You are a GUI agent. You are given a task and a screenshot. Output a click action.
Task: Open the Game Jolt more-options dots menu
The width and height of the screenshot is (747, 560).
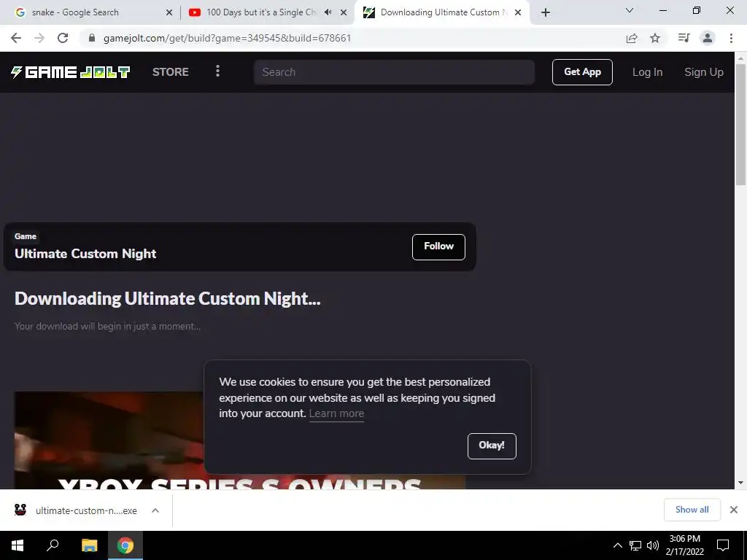(x=217, y=71)
